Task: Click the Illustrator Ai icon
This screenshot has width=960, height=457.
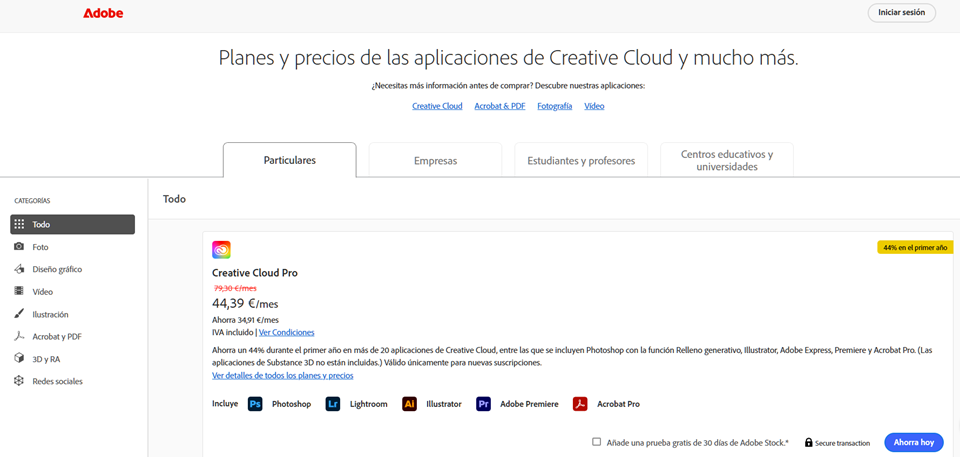Action: point(410,404)
